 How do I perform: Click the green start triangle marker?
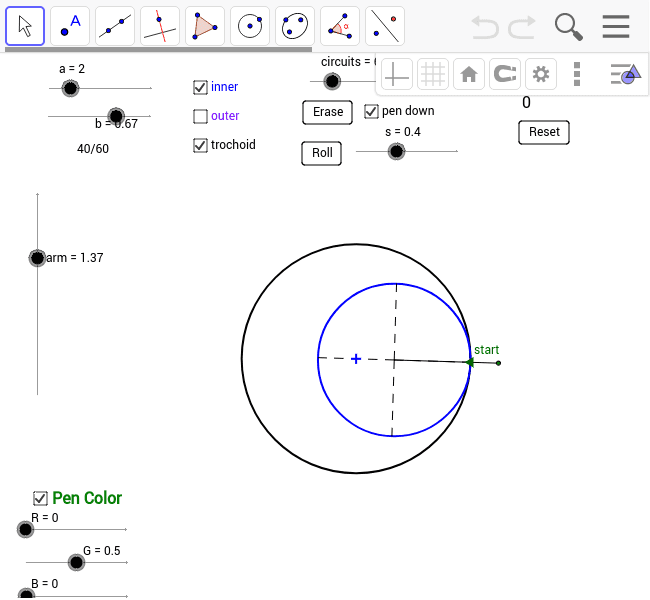click(x=470, y=363)
